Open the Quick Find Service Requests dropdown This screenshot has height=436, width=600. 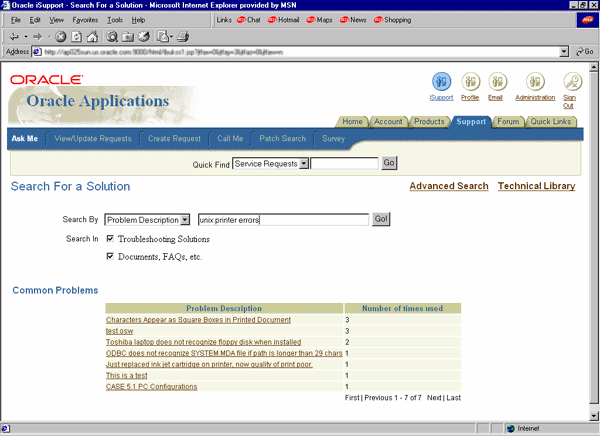pos(304,164)
